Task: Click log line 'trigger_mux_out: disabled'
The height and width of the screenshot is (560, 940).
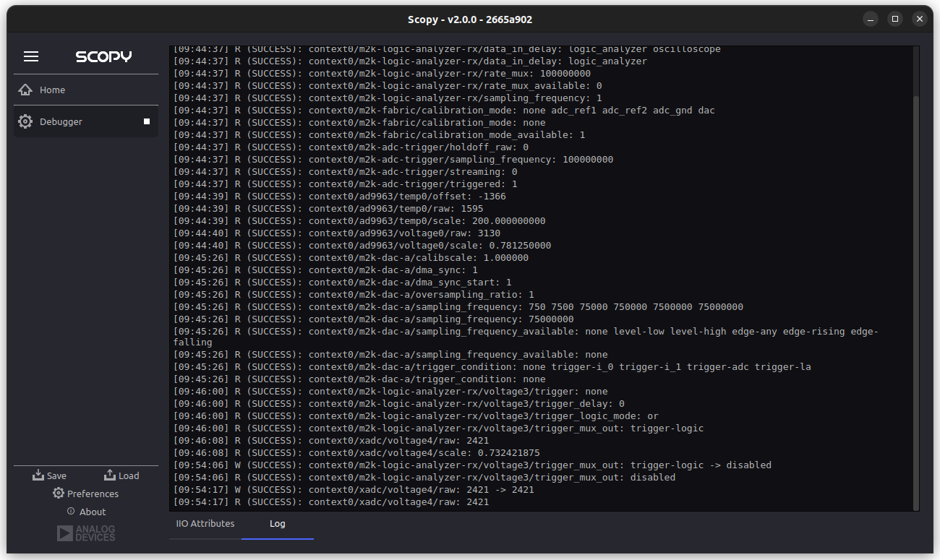Action: point(424,478)
